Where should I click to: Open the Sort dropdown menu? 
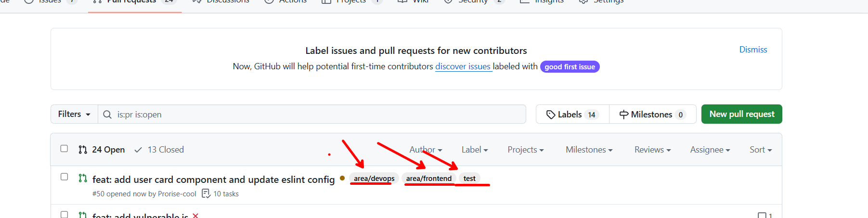[760, 150]
